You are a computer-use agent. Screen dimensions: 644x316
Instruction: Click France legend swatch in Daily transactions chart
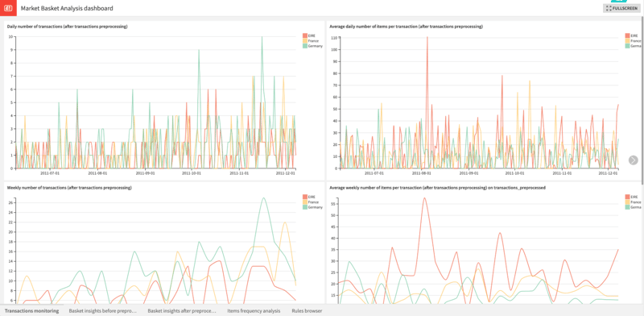click(x=305, y=41)
